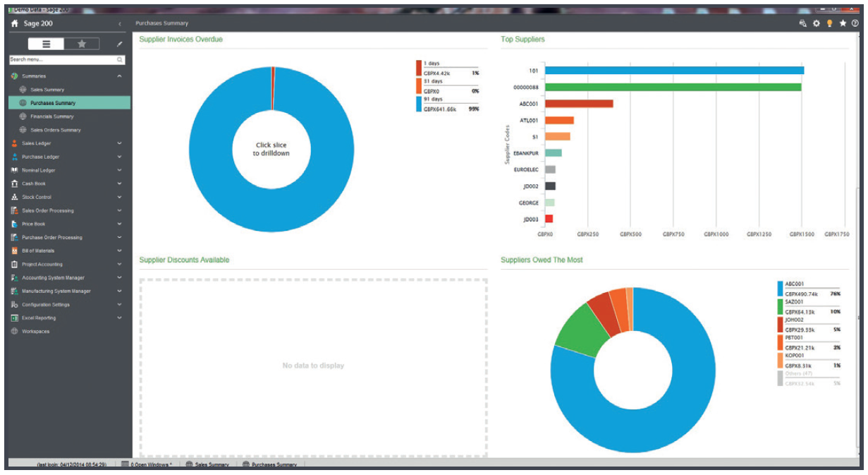Click the Sage 200 home icon
Viewport: 868px width, 475px height.
tap(14, 23)
